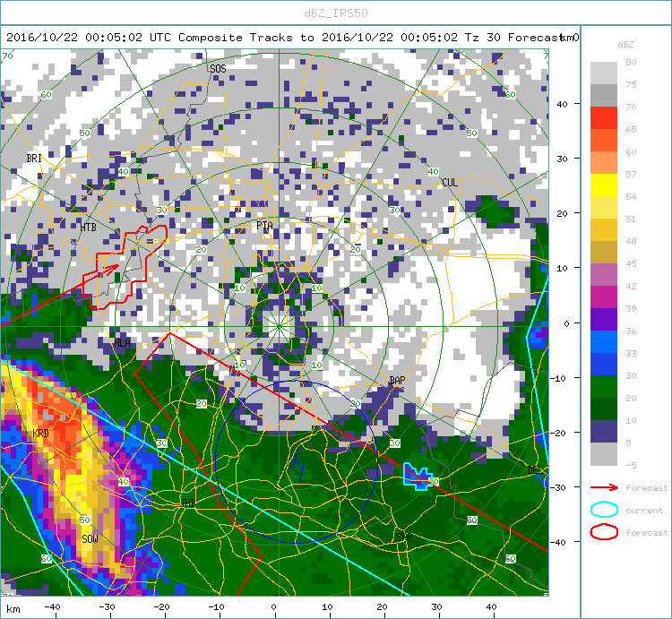Viewport: 672px width, 619px height.
Task: Select the cyan-outlined current storm cell
Action: [417, 477]
